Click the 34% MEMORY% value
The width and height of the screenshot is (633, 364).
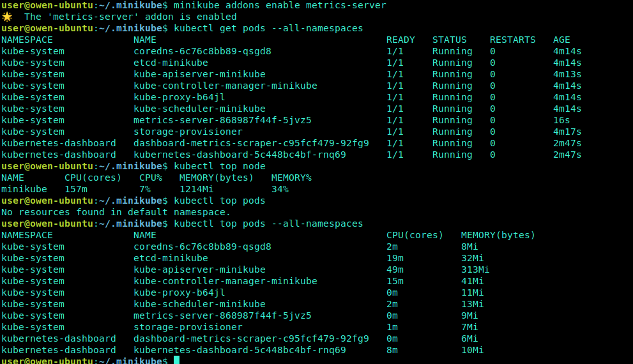pyautogui.click(x=280, y=189)
